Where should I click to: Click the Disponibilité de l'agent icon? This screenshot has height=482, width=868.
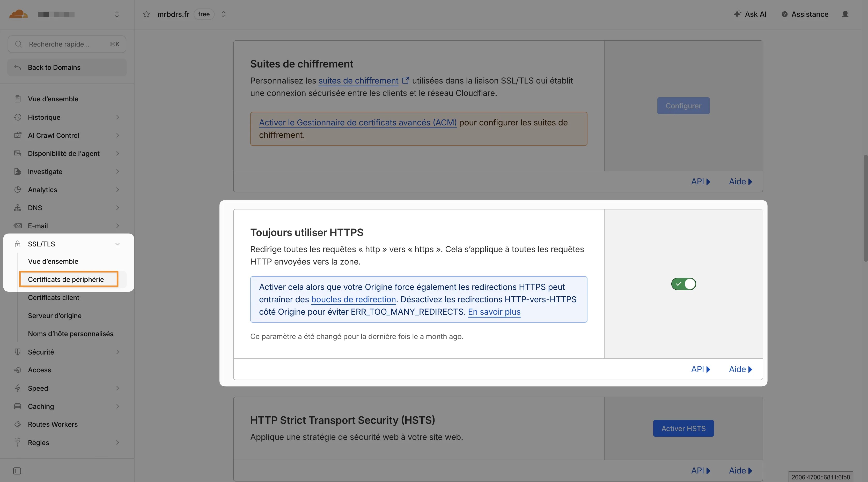18,154
